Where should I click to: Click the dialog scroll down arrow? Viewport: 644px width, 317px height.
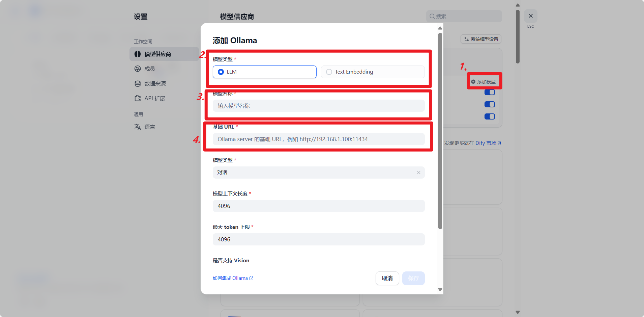pyautogui.click(x=440, y=290)
